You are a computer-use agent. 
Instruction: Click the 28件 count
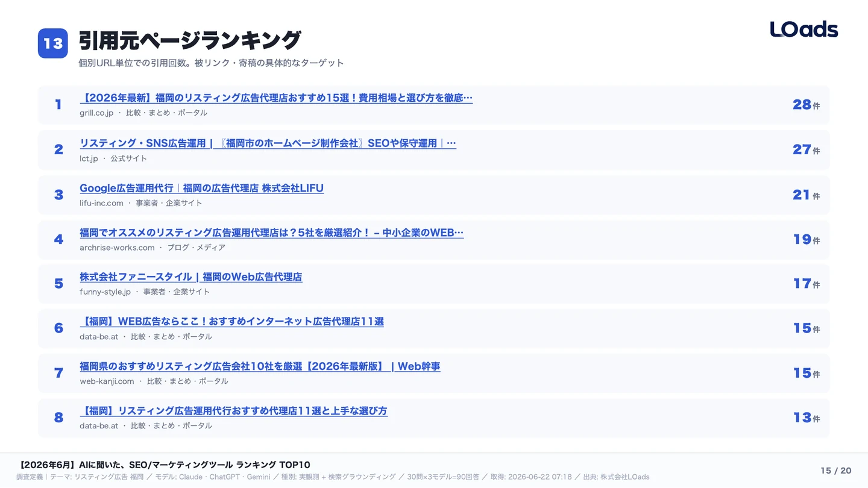806,105
